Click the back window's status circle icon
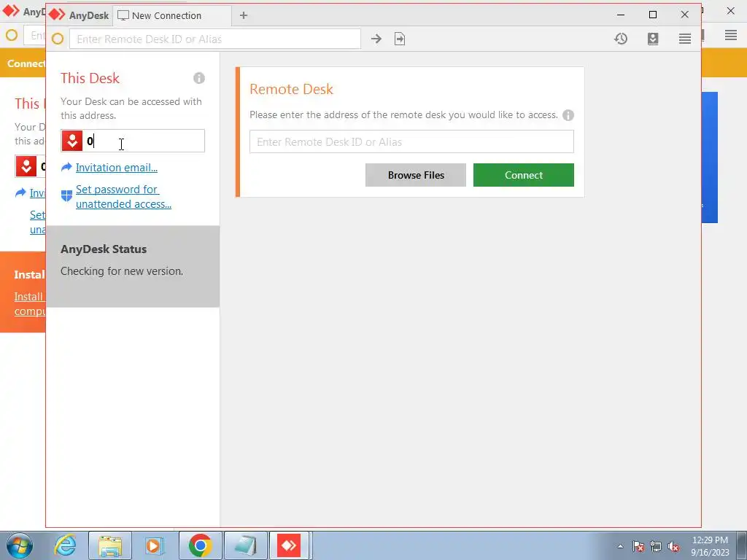Image resolution: width=747 pixels, height=560 pixels. 12,35
